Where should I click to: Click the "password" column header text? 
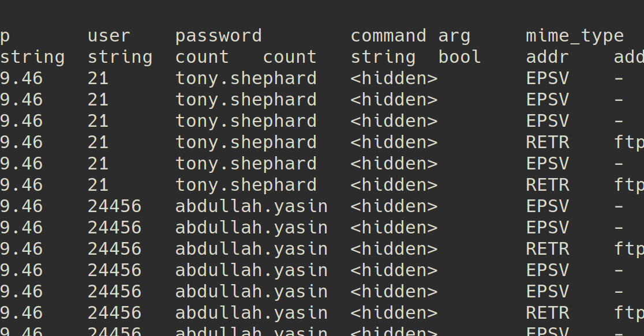pyautogui.click(x=218, y=36)
